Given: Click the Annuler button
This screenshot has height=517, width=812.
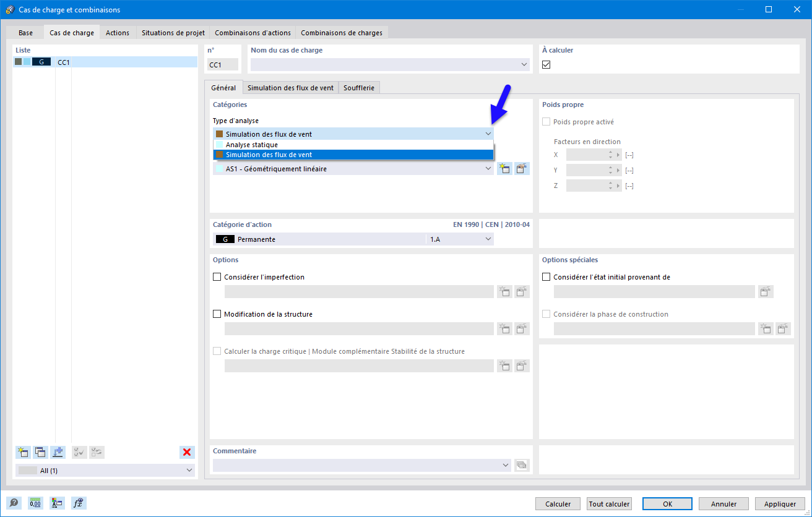Looking at the screenshot, I should pyautogui.click(x=723, y=504).
